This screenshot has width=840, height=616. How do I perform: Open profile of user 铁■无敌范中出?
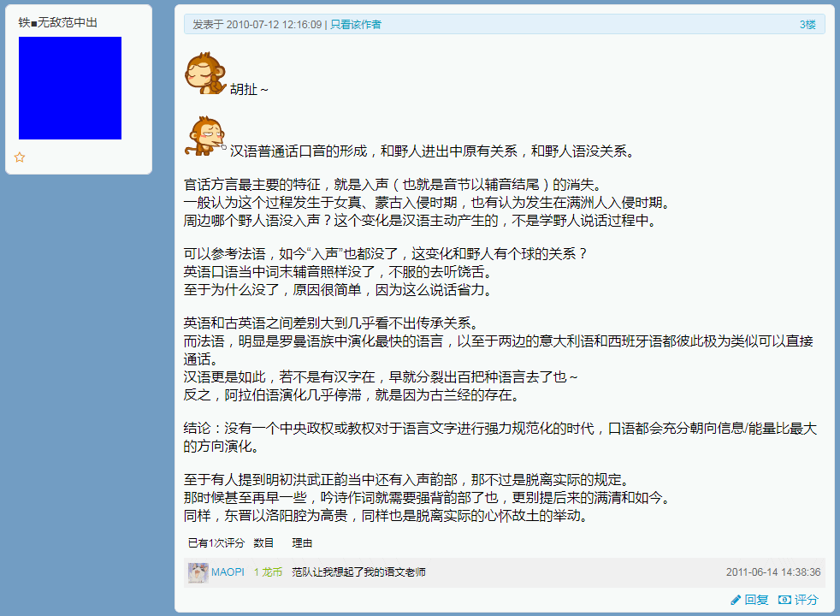click(x=58, y=22)
